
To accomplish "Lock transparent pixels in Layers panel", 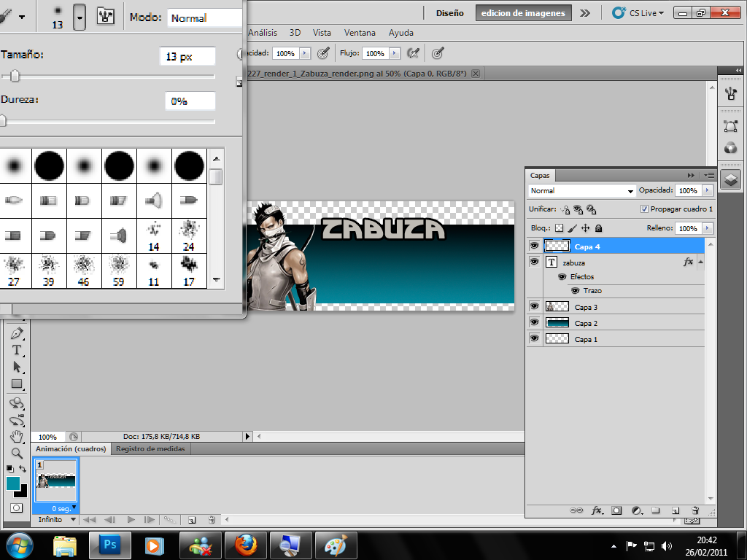I will click(x=559, y=228).
